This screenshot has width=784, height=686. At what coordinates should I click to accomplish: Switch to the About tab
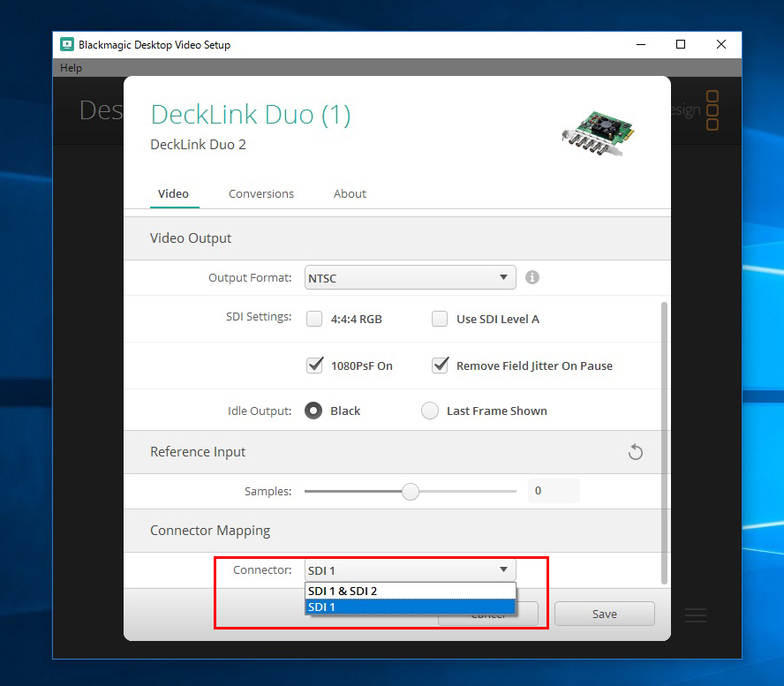click(350, 194)
